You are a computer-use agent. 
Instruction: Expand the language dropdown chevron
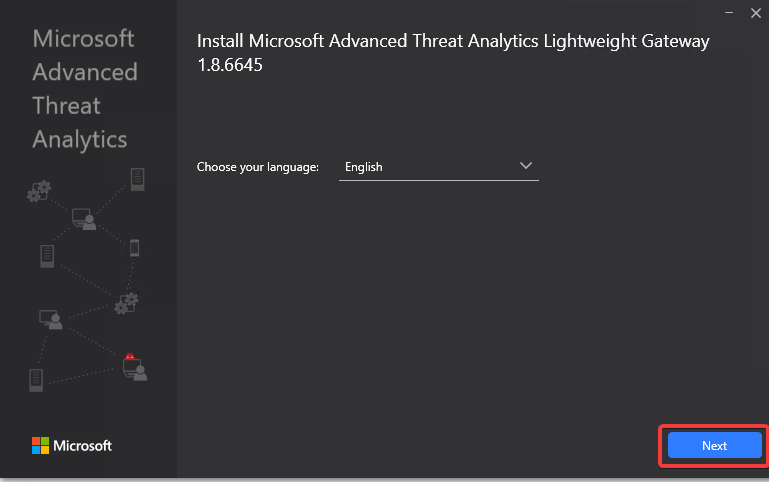526,167
